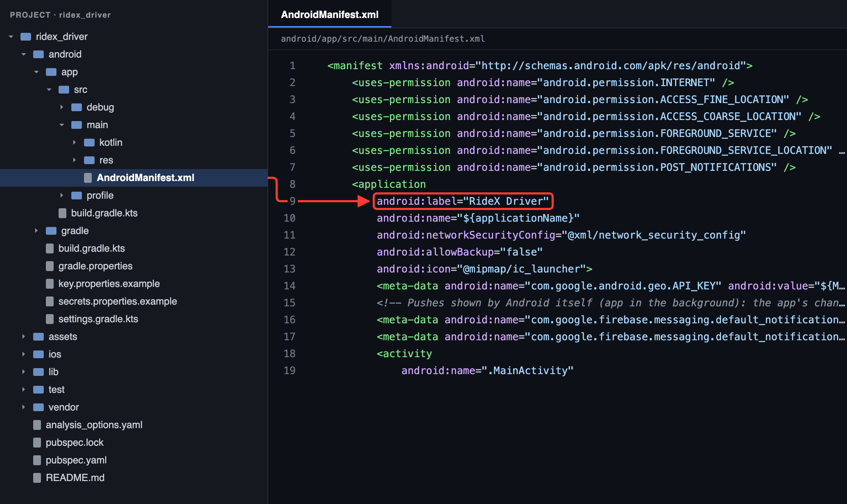Click the res folder icon
The image size is (847, 504).
point(89,160)
